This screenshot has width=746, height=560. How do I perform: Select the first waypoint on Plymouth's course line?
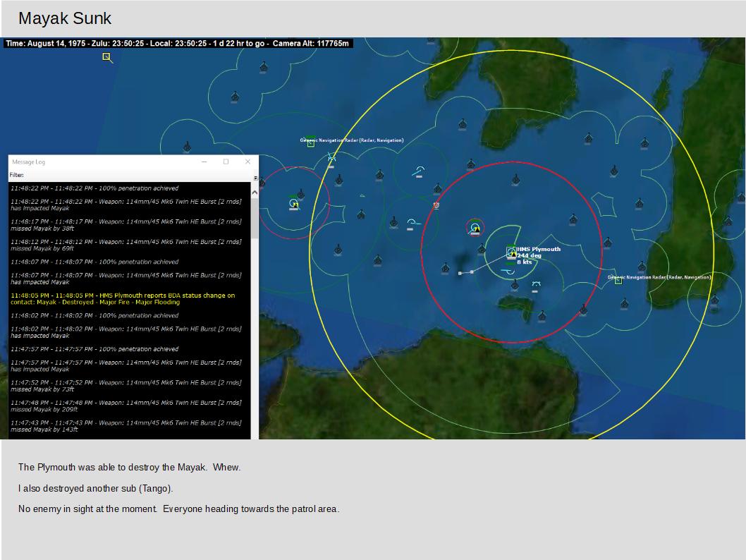472,272
